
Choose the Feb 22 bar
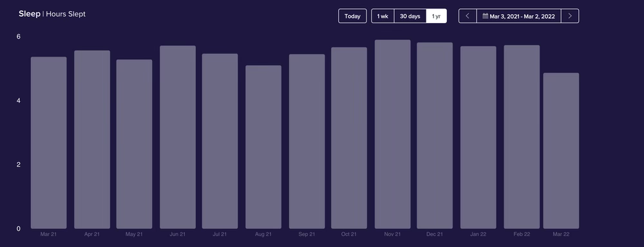click(x=522, y=137)
